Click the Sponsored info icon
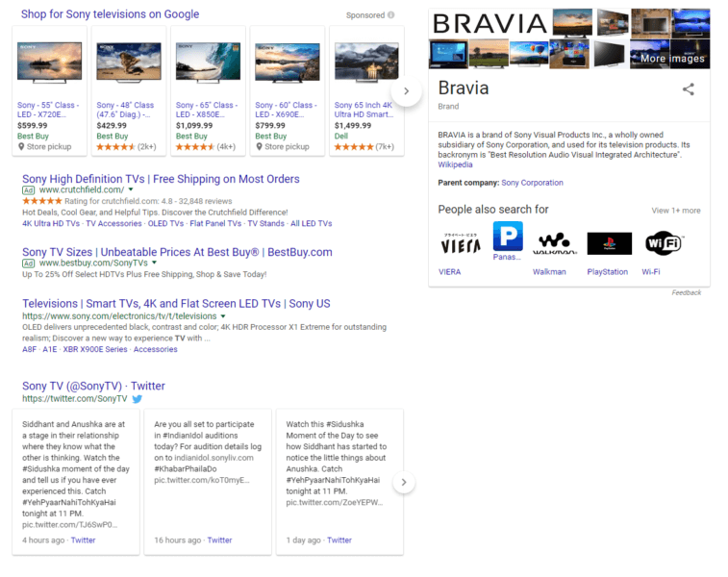The width and height of the screenshot is (728, 577). pyautogui.click(x=391, y=14)
